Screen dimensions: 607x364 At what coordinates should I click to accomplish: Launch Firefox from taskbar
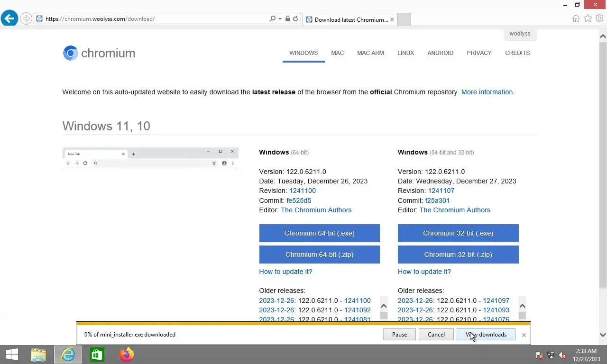click(127, 355)
